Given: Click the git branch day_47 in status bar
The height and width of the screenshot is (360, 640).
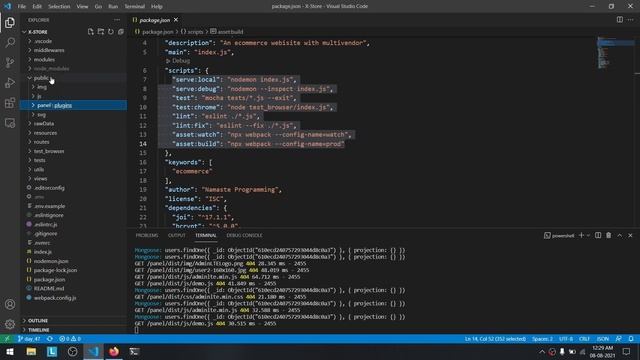Looking at the screenshot, I should tap(29, 339).
